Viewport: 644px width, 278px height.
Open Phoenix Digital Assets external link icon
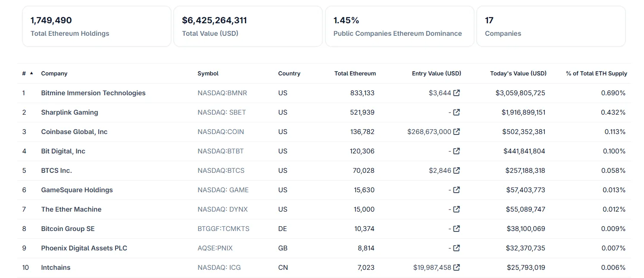pyautogui.click(x=456, y=248)
